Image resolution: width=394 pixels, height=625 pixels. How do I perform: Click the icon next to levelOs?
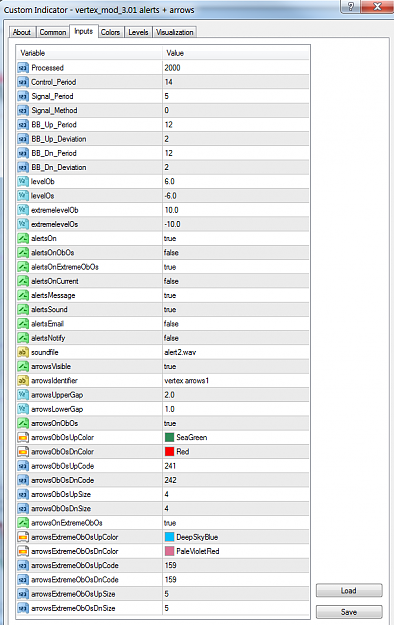click(23, 196)
